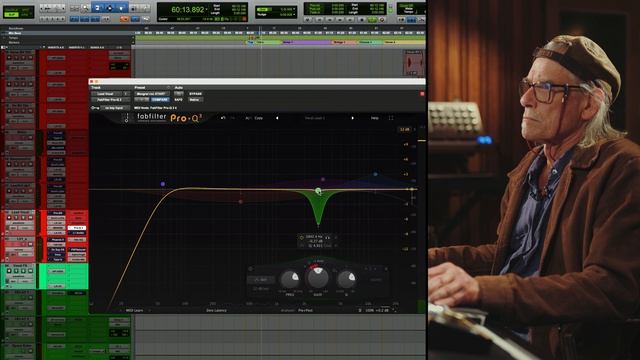Enable automation SAFE
The image size is (640, 360).
(178, 100)
